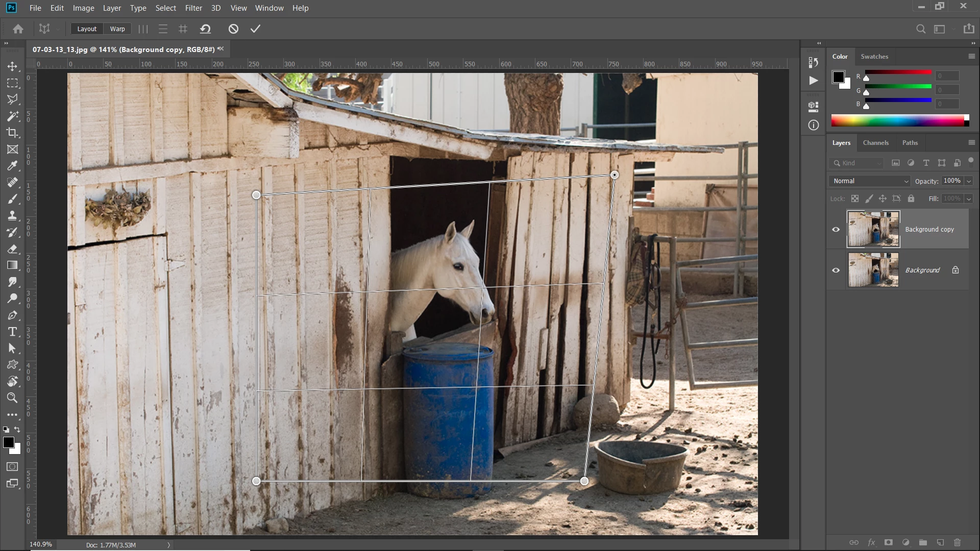The height and width of the screenshot is (551, 980).
Task: Expand the Opacity value dropdown arrow
Action: click(968, 181)
